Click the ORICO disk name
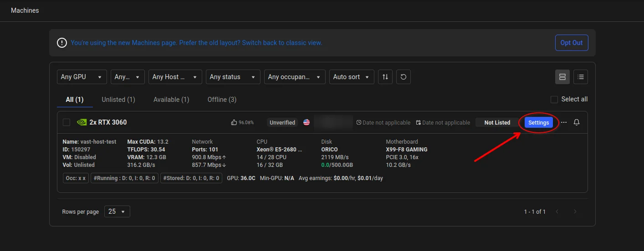Image resolution: width=644 pixels, height=251 pixels. coord(329,149)
